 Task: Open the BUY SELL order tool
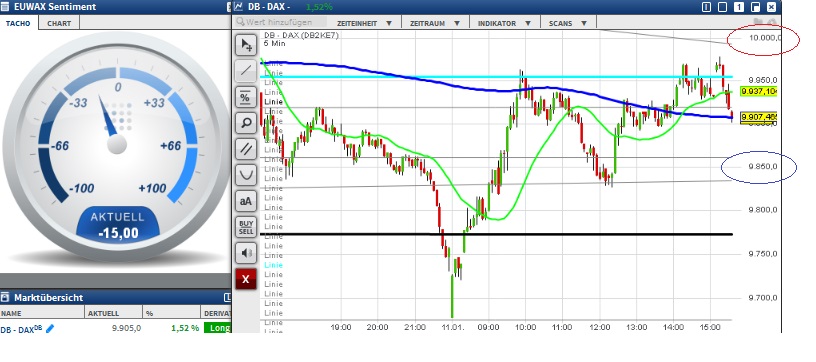246,227
